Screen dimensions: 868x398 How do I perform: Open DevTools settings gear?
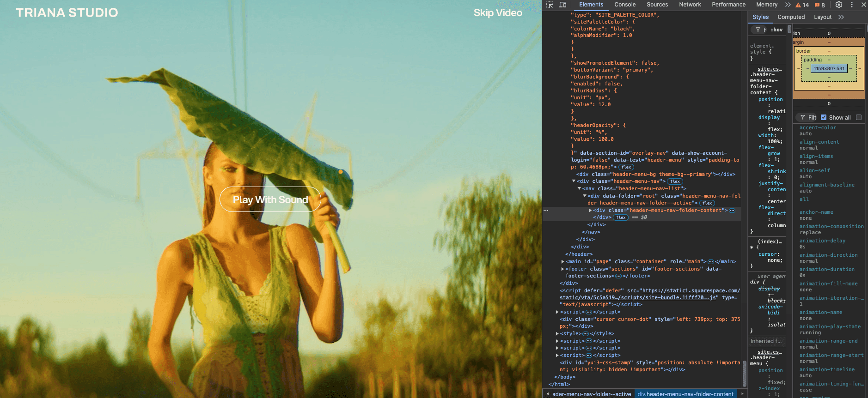[x=839, y=5]
